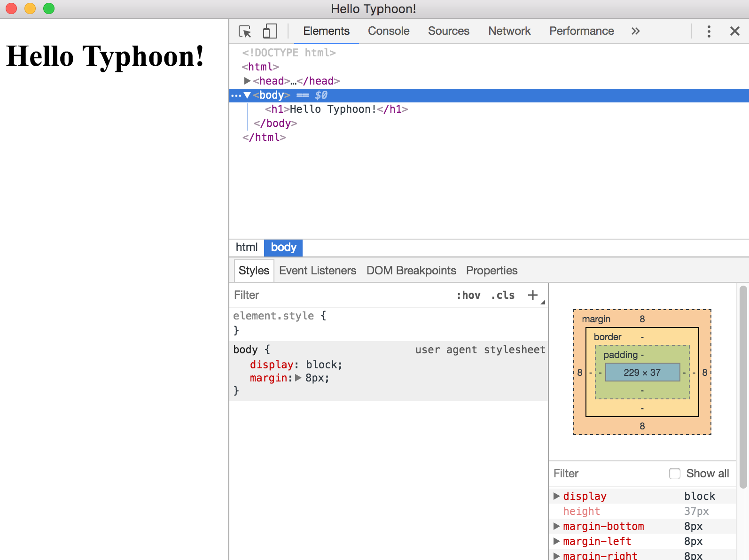Switch to the Elements tab

[326, 31]
